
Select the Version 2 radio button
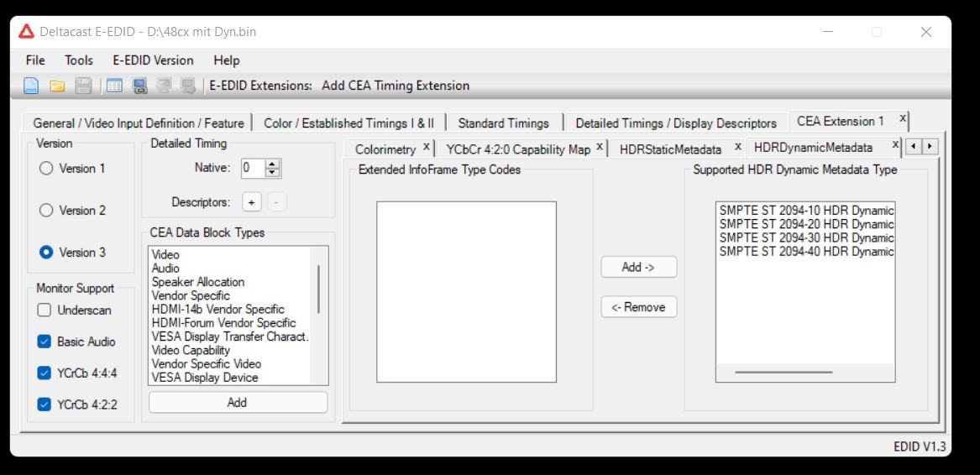45,211
